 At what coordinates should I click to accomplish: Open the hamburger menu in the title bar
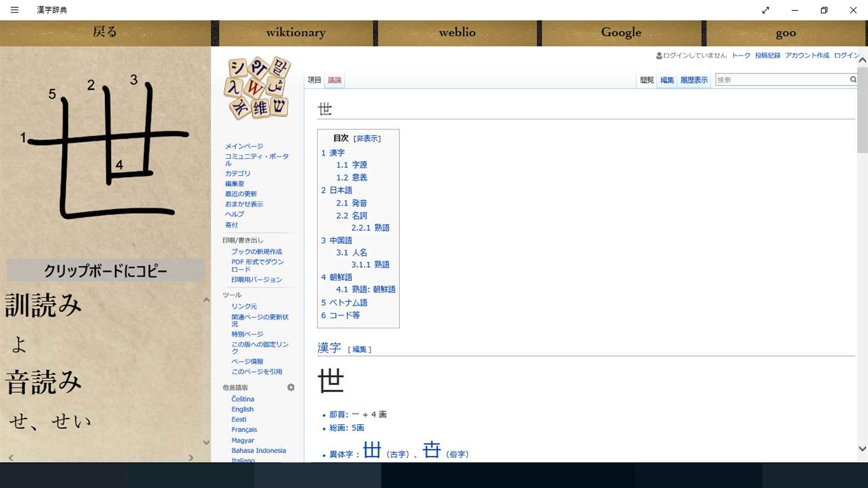(14, 10)
